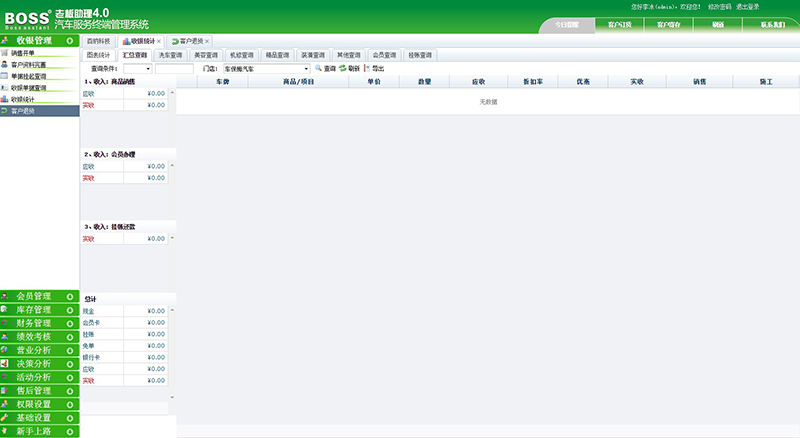Close the 客户退货 tab
This screenshot has width=800, height=438.
tap(207, 41)
